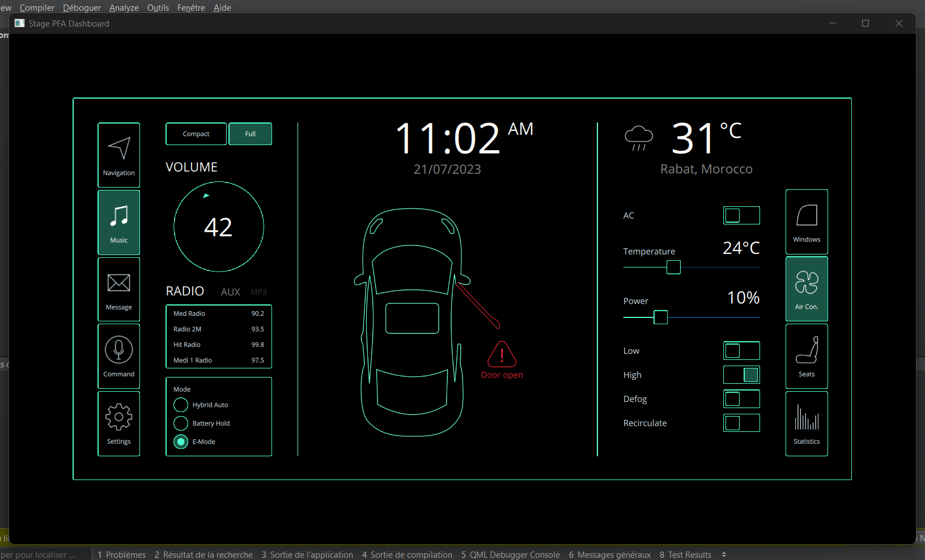Open the Seats adjustment icon
925x560 pixels.
tap(807, 355)
